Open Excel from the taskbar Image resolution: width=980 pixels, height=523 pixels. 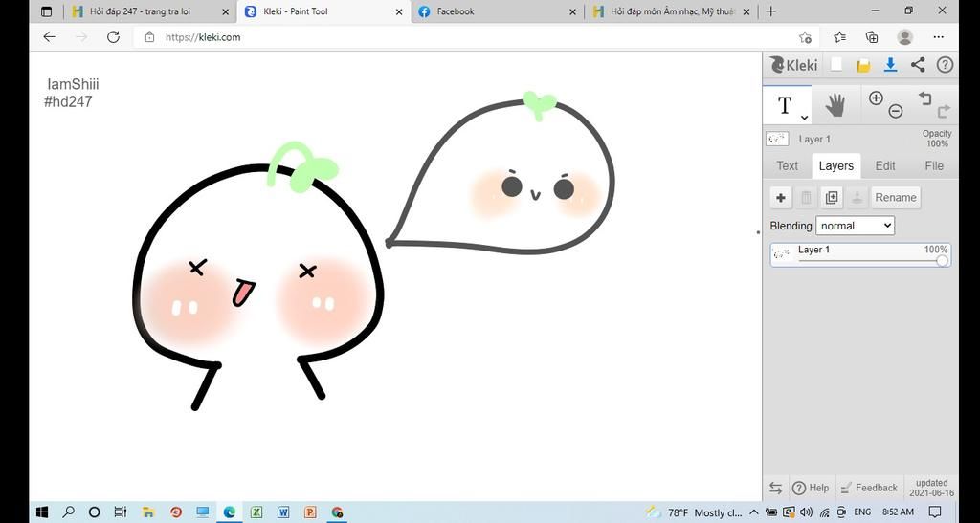click(256, 512)
